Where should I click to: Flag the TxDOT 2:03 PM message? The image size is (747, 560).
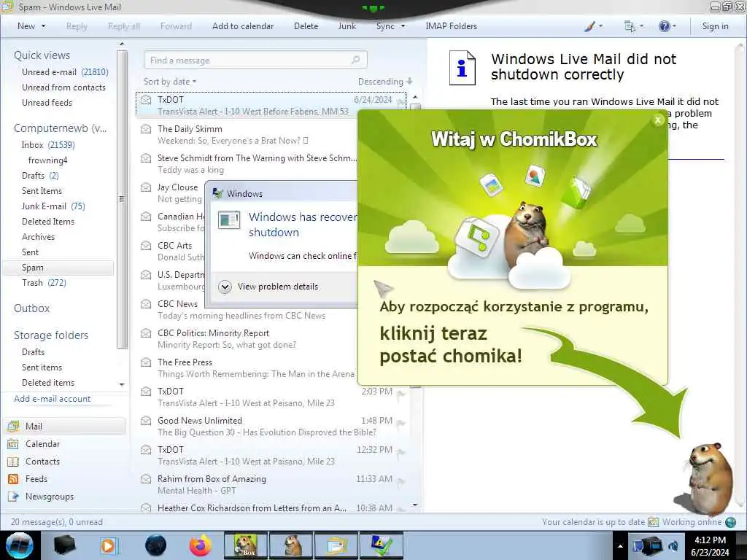coord(400,394)
